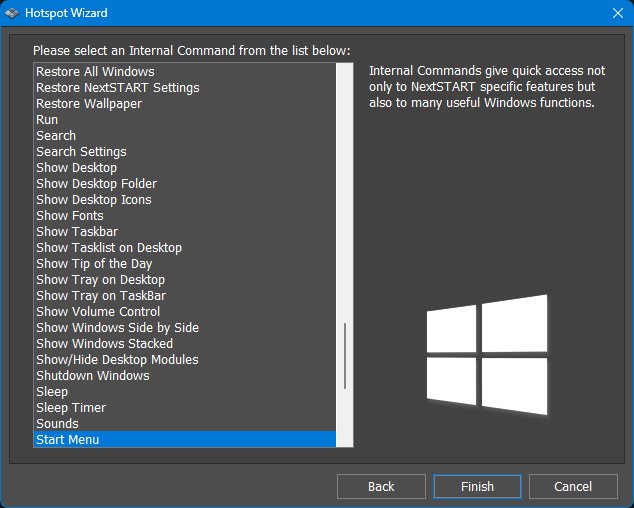634x508 pixels.
Task: Click the Hotspot Wizard title bar icon
Action: coord(12,13)
